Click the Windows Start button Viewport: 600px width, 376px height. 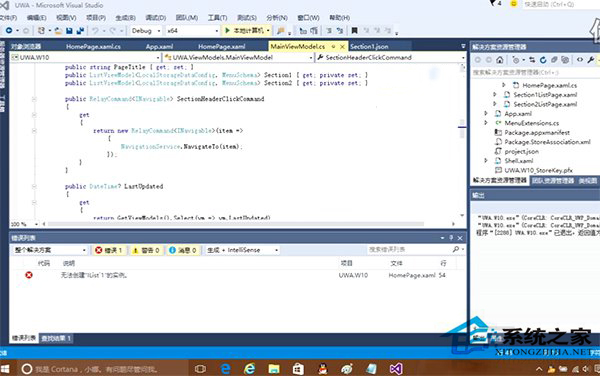(5, 369)
